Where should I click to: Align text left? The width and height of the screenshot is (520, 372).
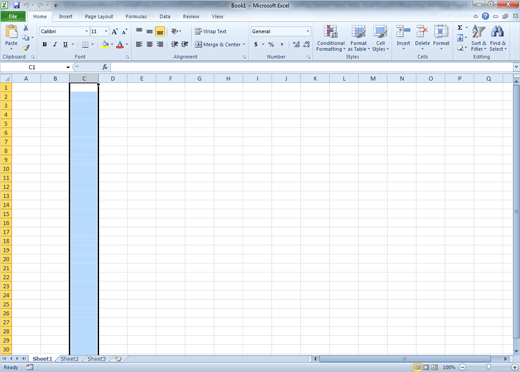click(x=139, y=44)
